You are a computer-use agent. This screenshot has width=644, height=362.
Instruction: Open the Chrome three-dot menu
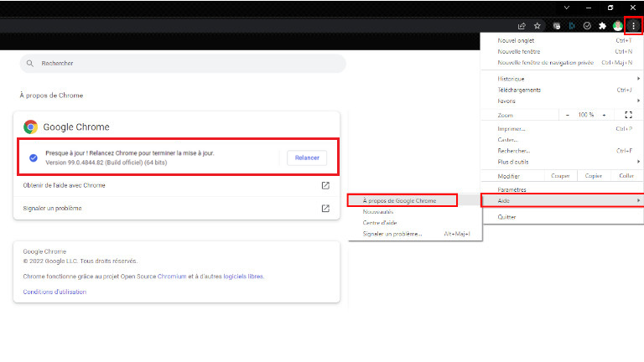[x=633, y=26]
